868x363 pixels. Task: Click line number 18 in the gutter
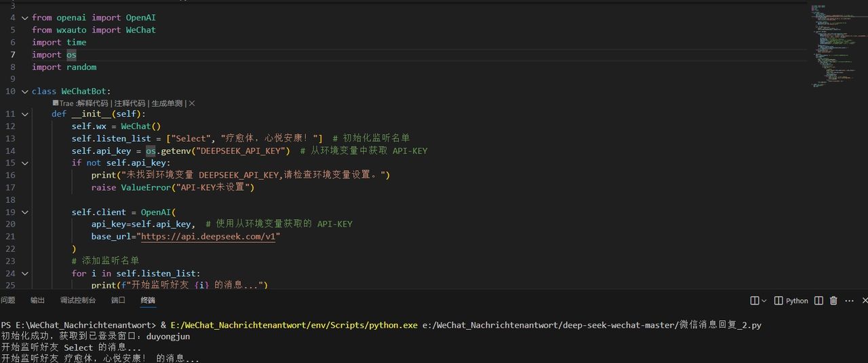[x=10, y=199]
